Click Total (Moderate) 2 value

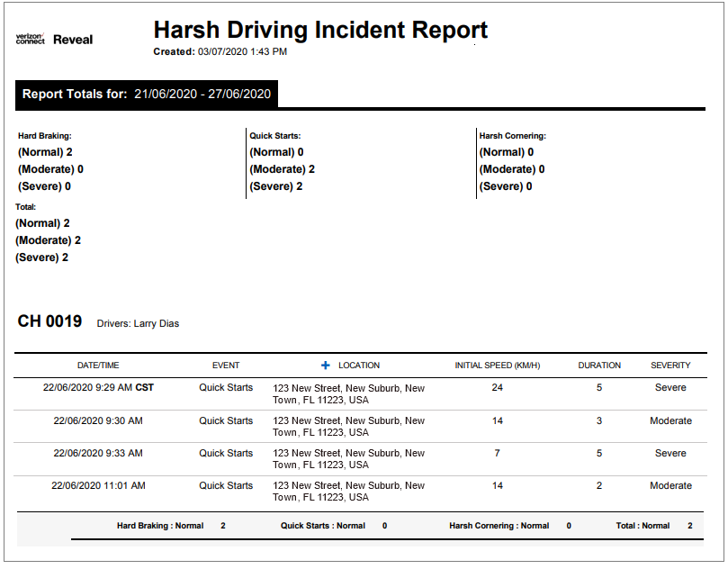[48, 240]
